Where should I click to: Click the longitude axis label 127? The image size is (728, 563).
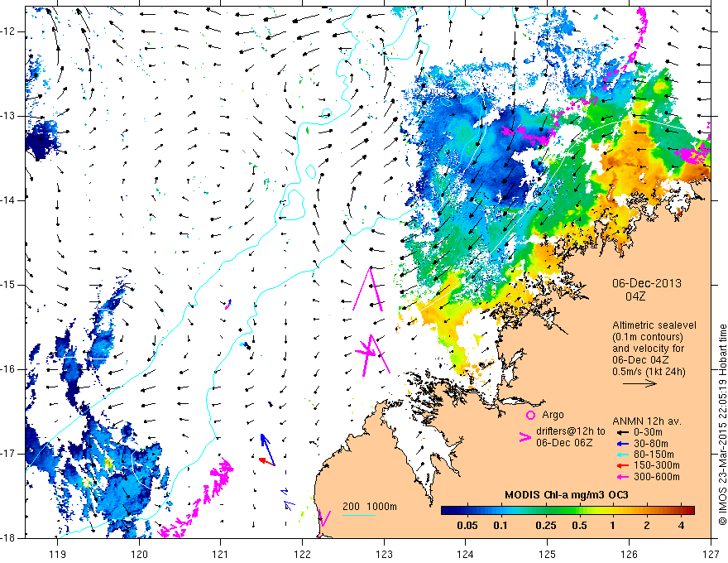click(711, 554)
